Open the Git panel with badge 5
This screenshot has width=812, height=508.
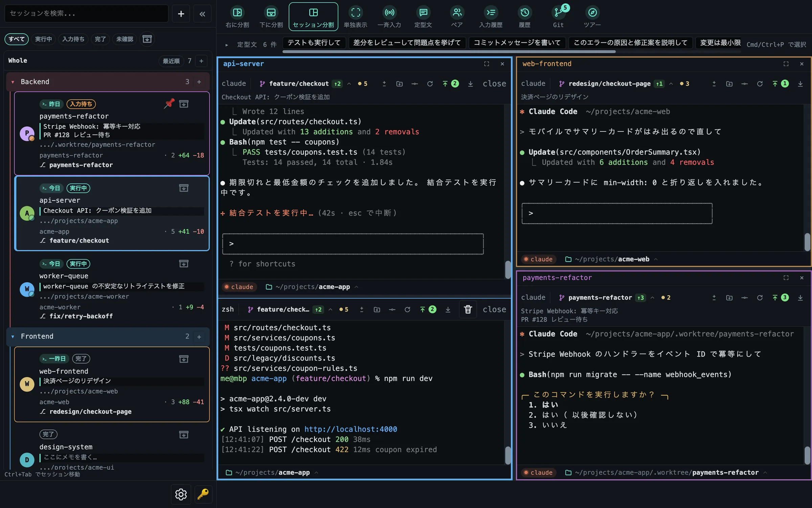click(x=559, y=17)
